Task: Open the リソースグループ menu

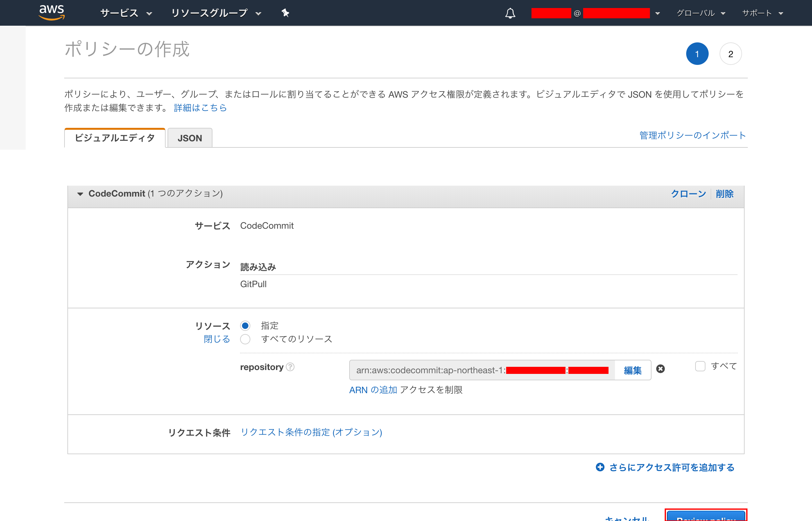Action: pyautogui.click(x=216, y=13)
